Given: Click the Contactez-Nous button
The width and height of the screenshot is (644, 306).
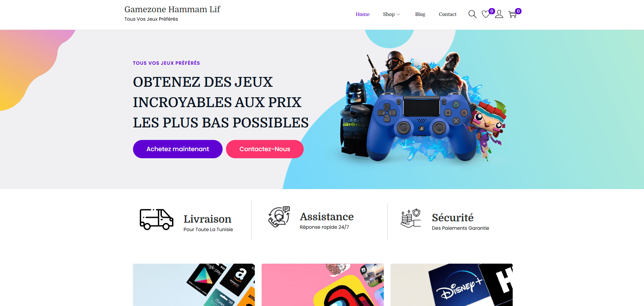Looking at the screenshot, I should 265,149.
